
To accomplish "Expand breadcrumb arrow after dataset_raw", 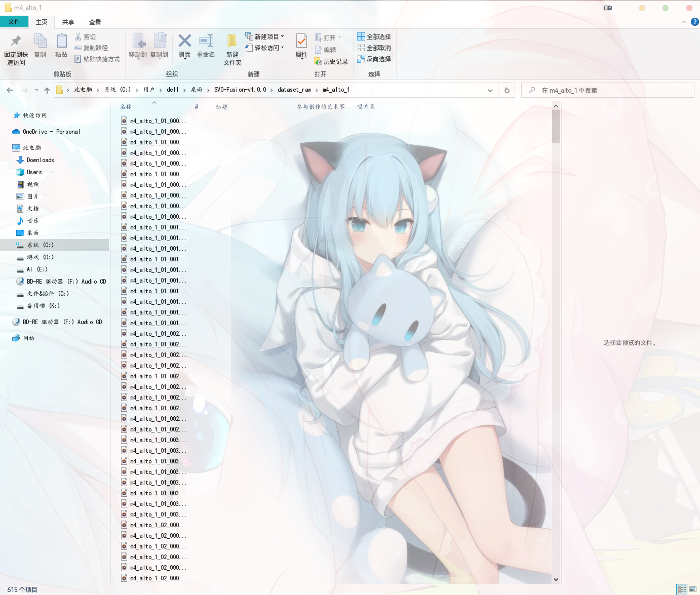I will (317, 90).
